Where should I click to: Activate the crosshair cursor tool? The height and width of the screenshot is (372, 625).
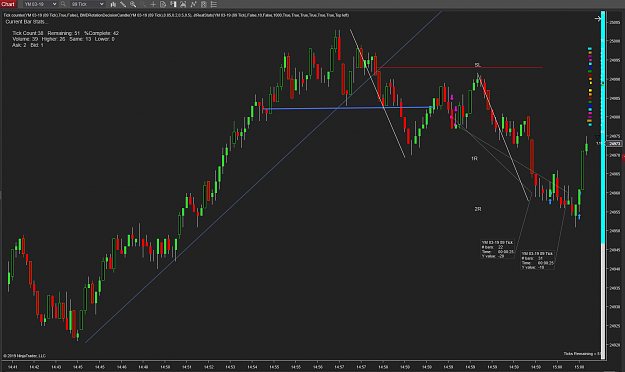click(x=153, y=4)
